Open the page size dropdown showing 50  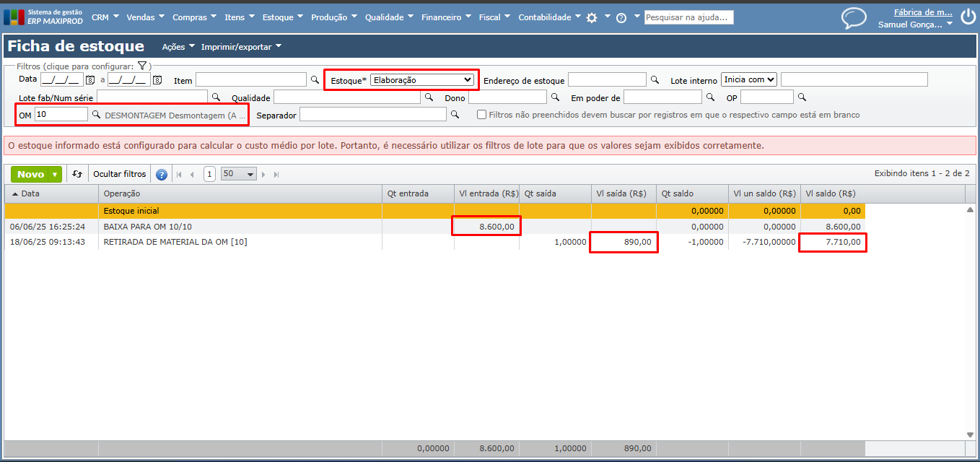(239, 174)
